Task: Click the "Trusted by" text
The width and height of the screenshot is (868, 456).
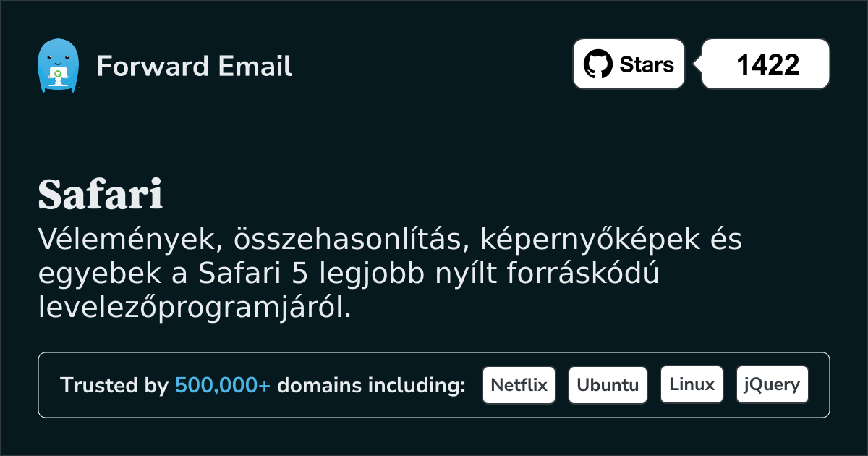Action: [114, 386]
